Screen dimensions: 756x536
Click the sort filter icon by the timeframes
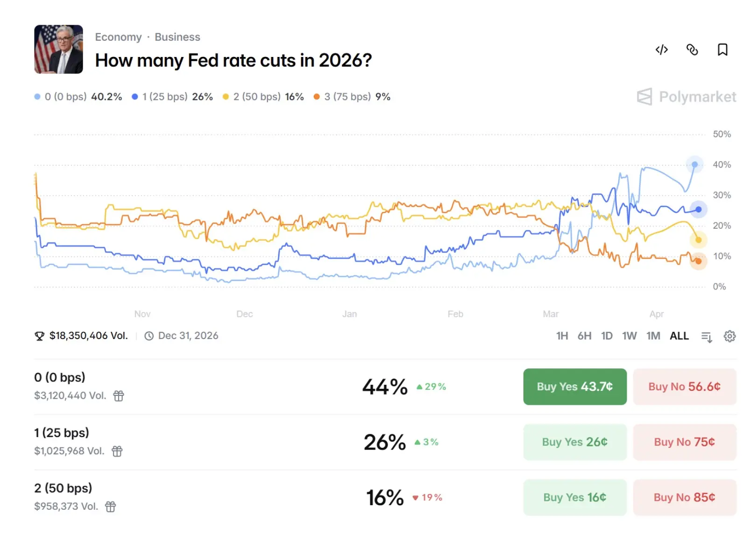click(x=707, y=337)
